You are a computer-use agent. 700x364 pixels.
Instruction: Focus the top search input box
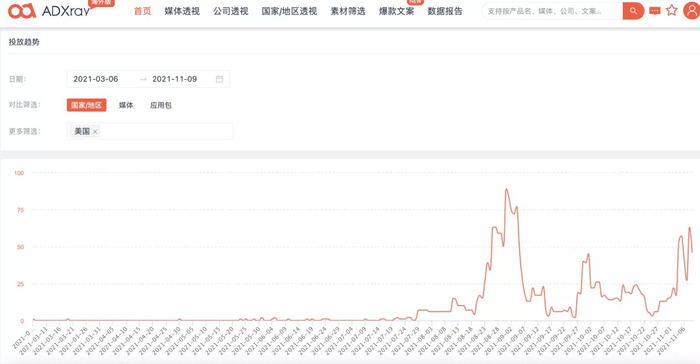[552, 11]
